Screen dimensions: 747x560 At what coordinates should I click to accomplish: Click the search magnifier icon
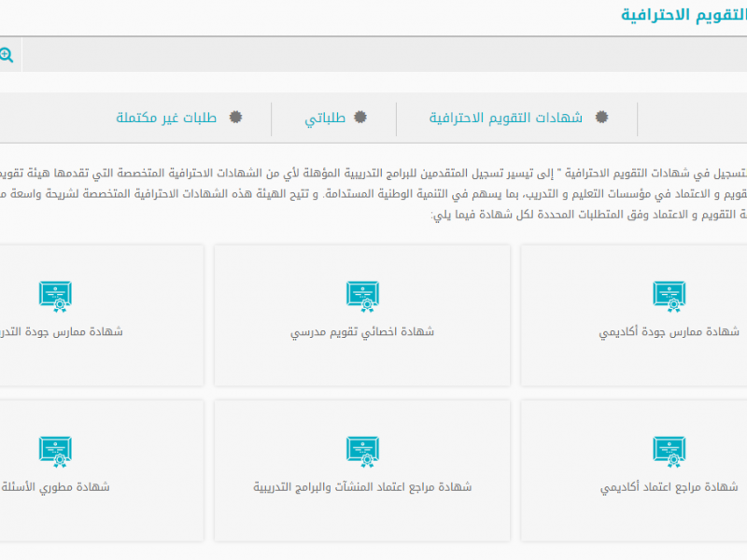tap(7, 55)
